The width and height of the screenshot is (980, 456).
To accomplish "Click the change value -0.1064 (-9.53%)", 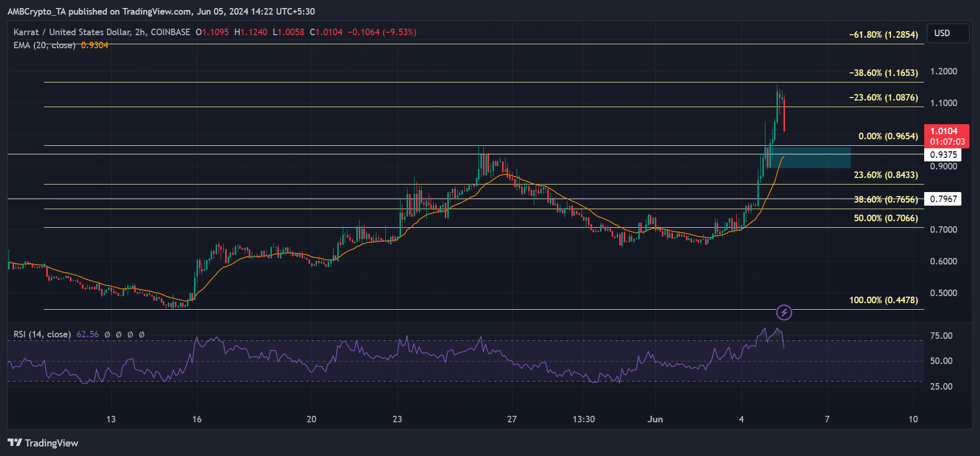I will tap(382, 32).
